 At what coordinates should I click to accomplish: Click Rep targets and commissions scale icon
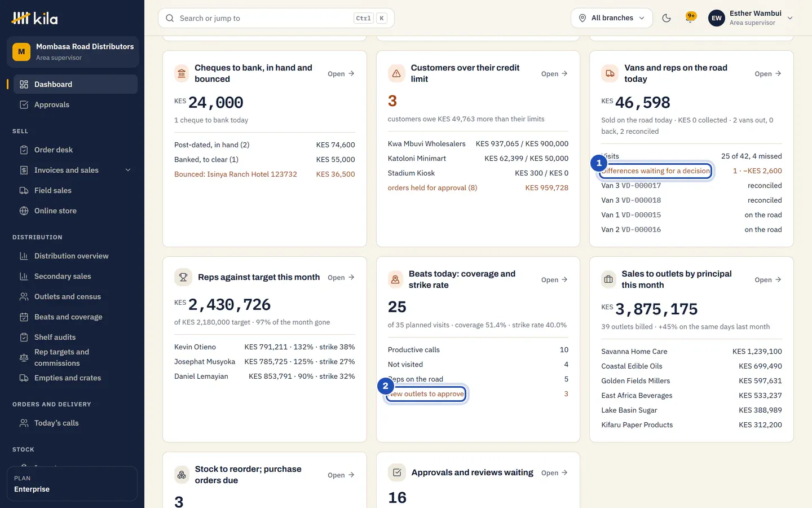coord(24,357)
